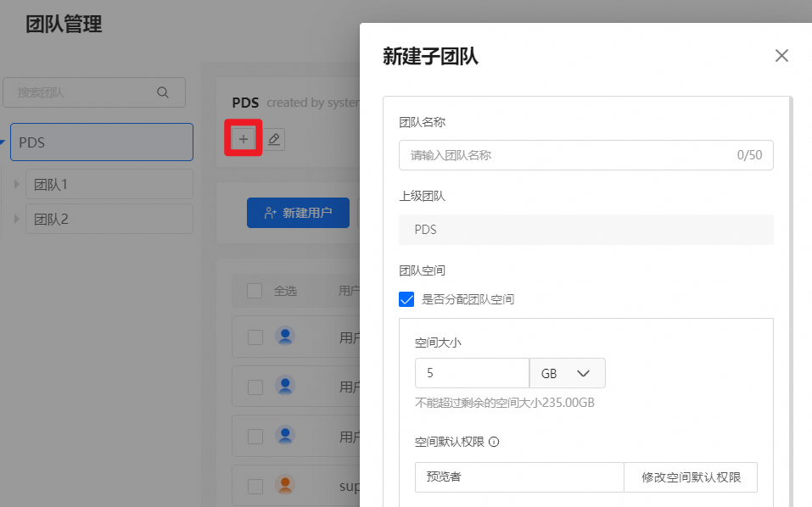Close the 新建子团队 dialog with the X
Screen dimensions: 812x507
(x=781, y=55)
